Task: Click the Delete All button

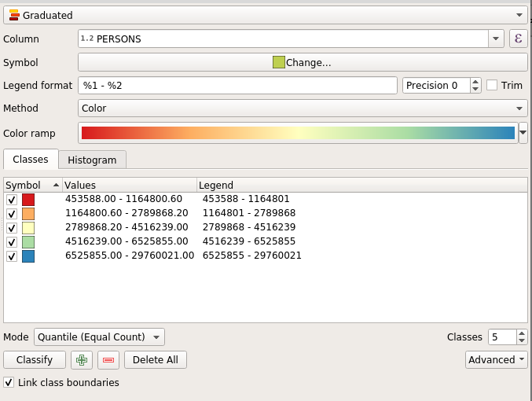Action: (156, 360)
